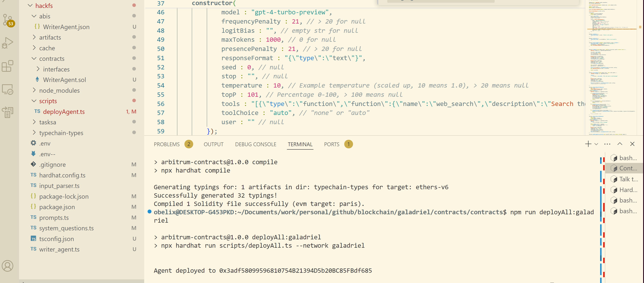Click the deployed agent address text
This screenshot has width=644, height=283.
(295, 271)
